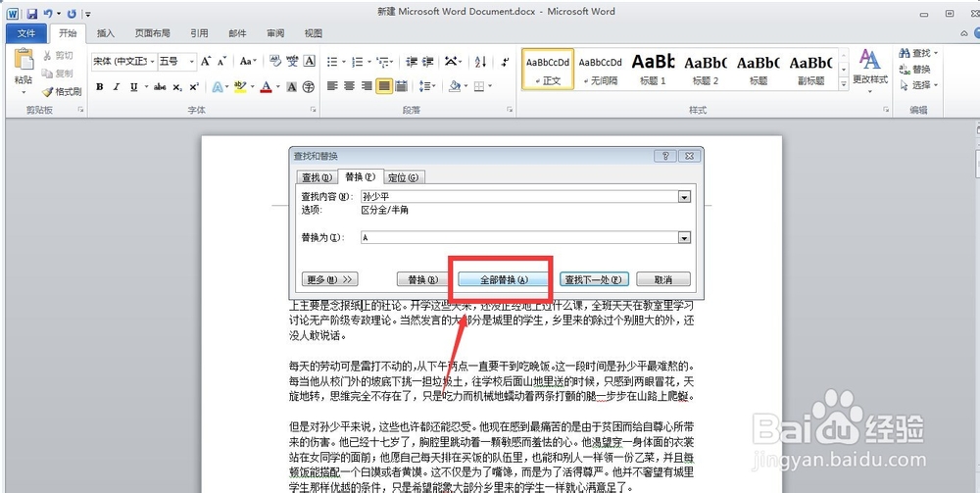Open the 替换为 history dropdown arrow
This screenshot has width=980, height=493.
(684, 238)
